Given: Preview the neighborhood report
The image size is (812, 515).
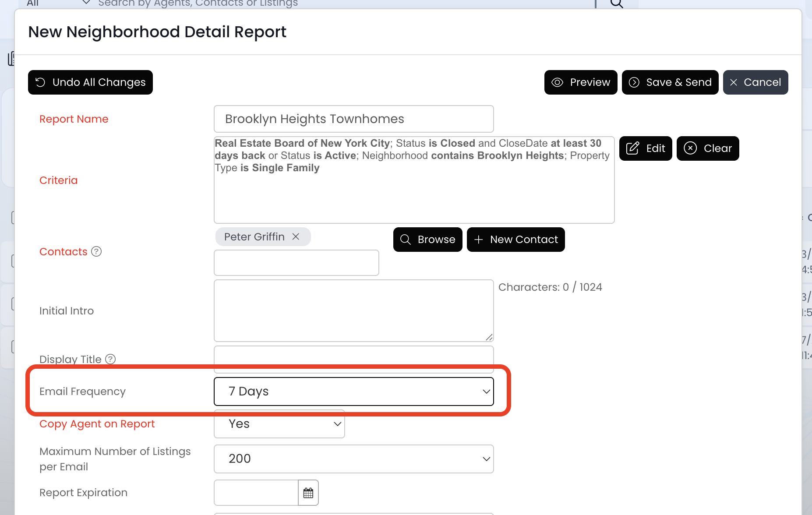Looking at the screenshot, I should tap(581, 82).
